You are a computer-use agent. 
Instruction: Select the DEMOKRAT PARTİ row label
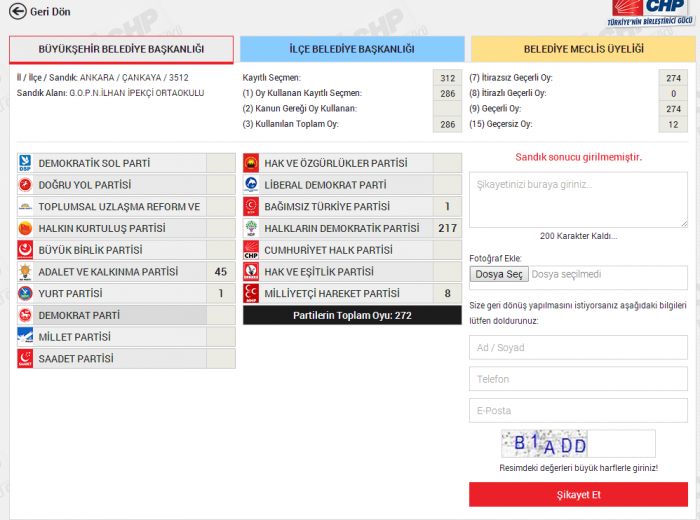click(79, 315)
